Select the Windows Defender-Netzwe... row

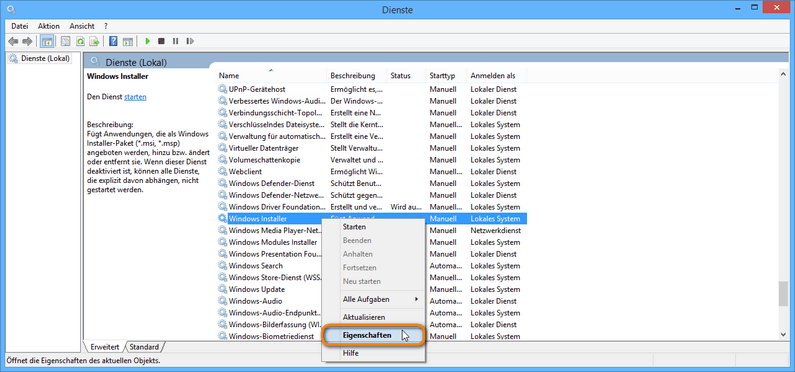372,195
